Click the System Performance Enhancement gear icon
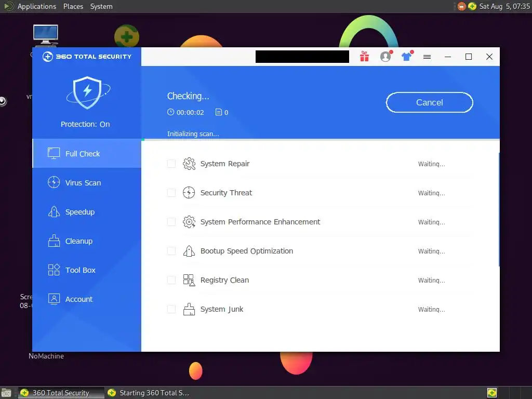The width and height of the screenshot is (532, 399). tap(189, 222)
